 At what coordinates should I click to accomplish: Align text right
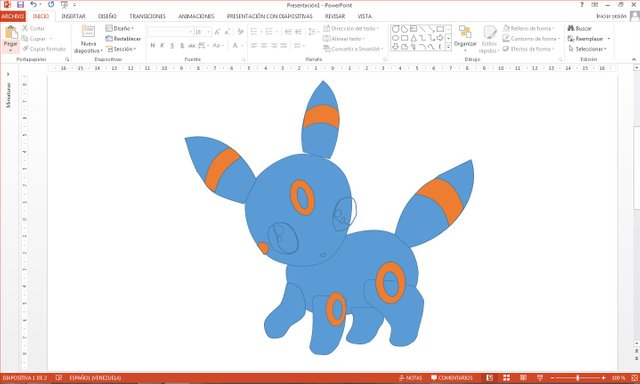click(273, 45)
